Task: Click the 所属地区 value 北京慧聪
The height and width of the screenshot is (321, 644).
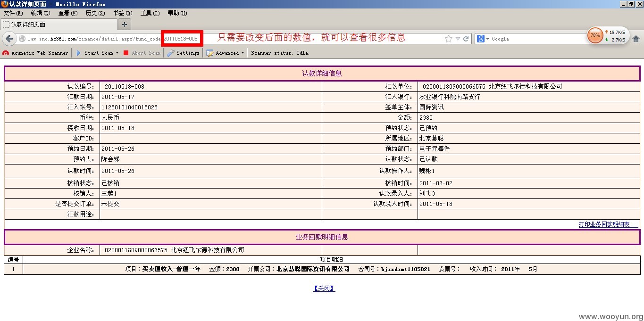Action: pos(432,139)
